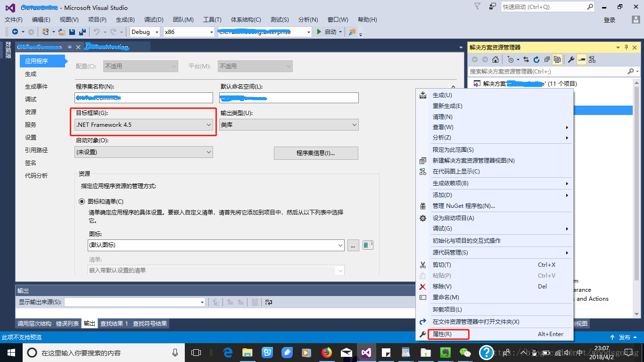Click the 快速启动 search box
The height and width of the screenshot is (362, 644).
548,7
